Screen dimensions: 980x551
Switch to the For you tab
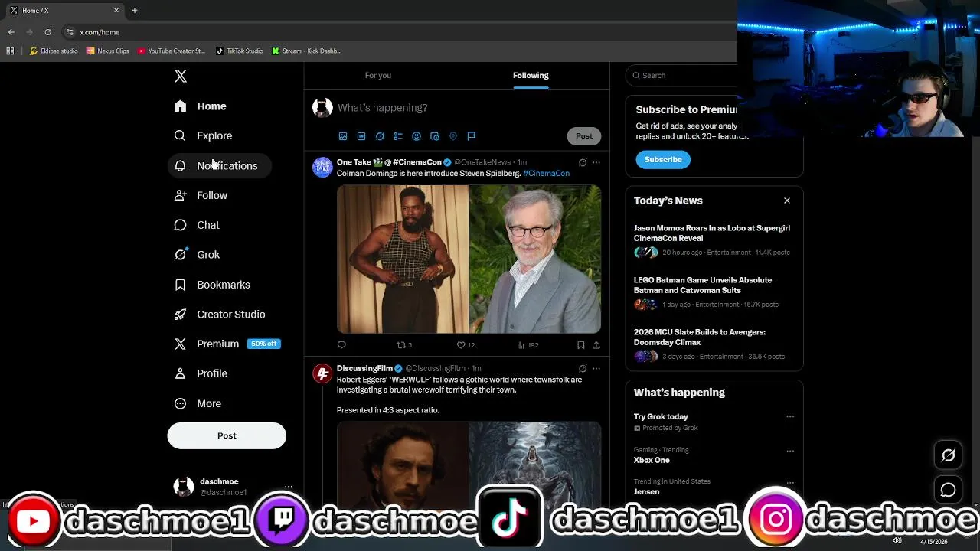[378, 75]
